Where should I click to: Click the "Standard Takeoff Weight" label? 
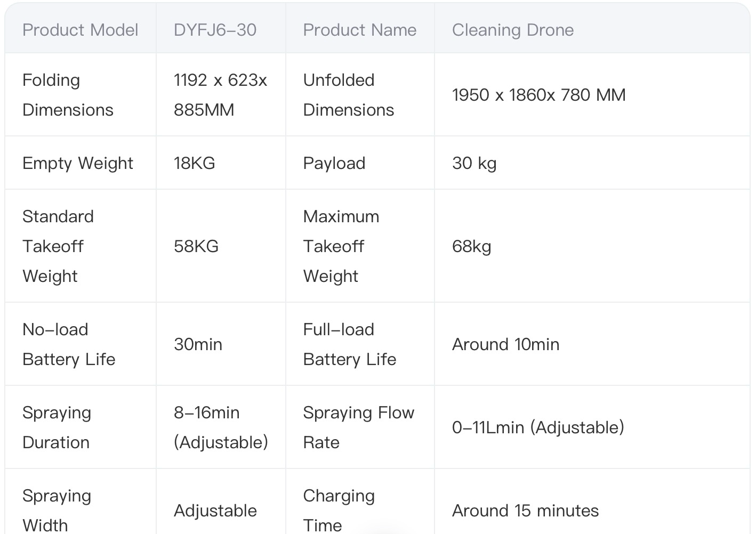[x=58, y=246]
